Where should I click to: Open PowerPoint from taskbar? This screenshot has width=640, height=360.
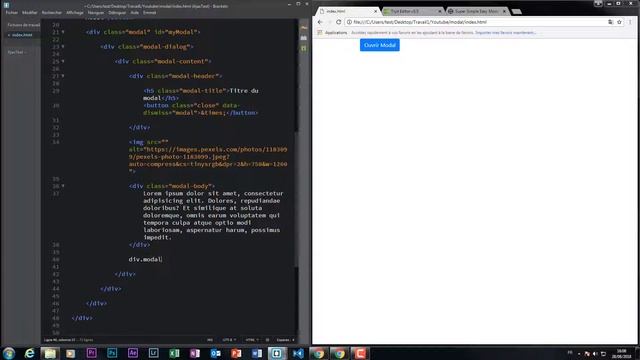[236, 353]
